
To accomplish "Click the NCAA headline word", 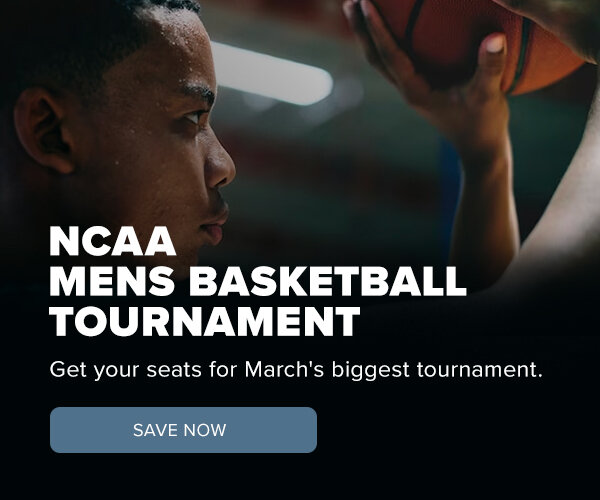I will (113, 243).
